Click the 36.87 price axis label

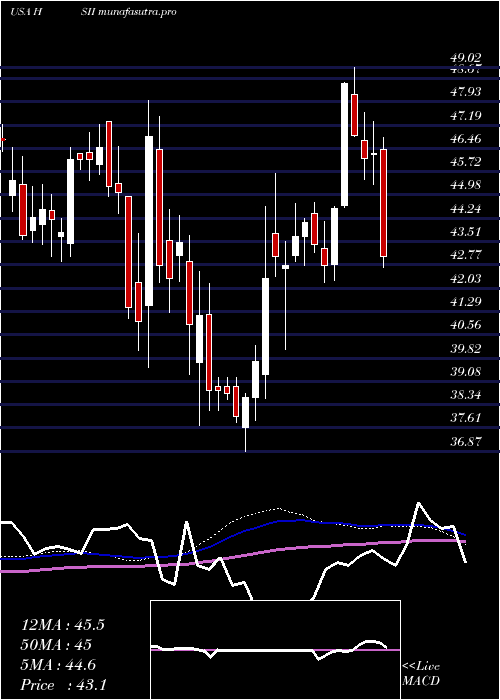[466, 442]
